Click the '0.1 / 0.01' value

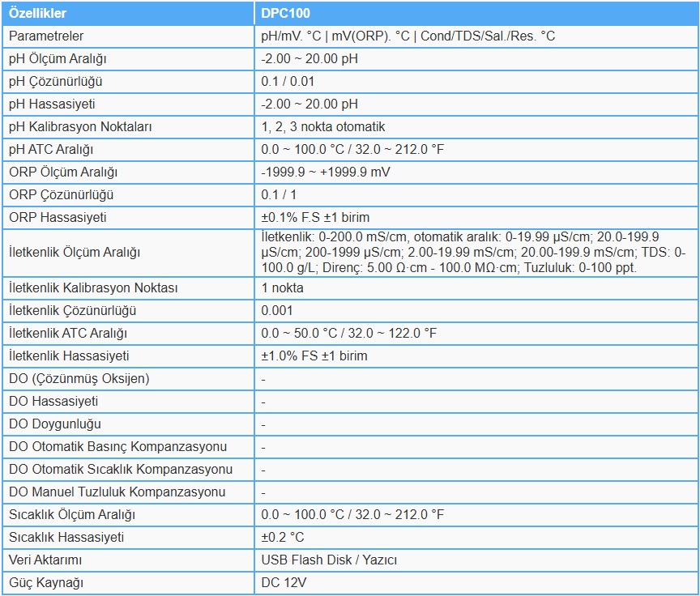click(288, 82)
